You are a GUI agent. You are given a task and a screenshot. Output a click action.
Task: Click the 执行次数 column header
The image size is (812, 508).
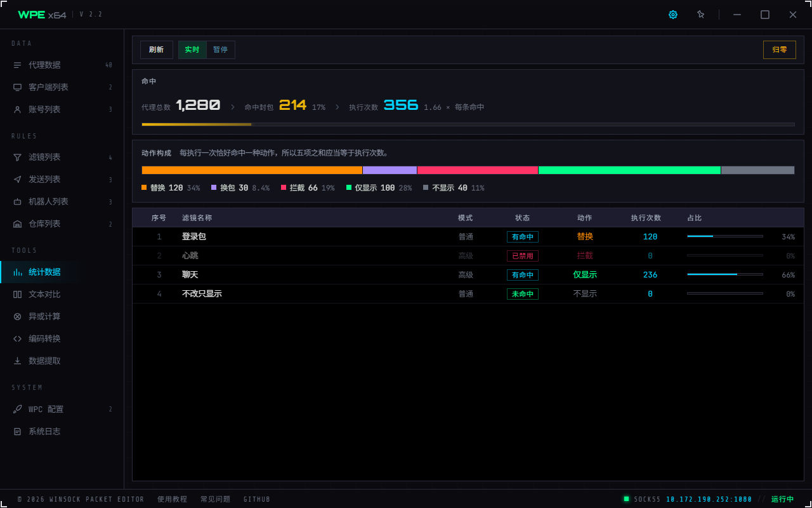point(646,218)
